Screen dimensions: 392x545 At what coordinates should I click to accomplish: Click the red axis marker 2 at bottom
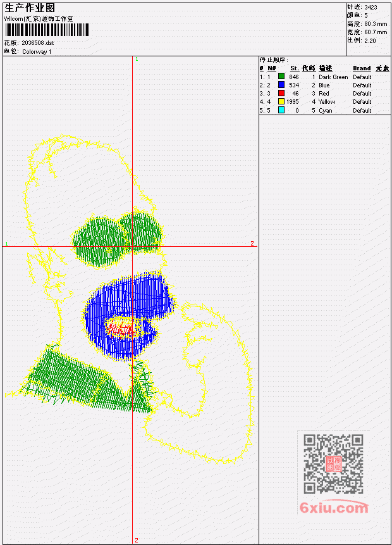(137, 540)
